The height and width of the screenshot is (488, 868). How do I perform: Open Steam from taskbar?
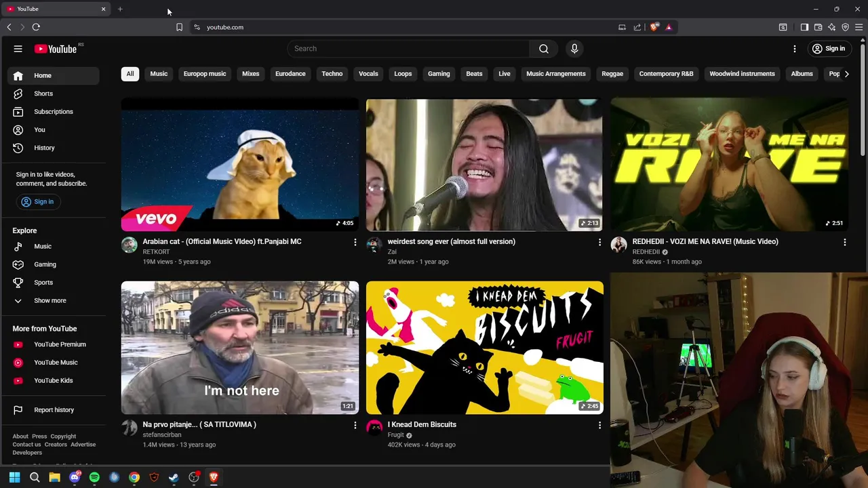coord(174,477)
